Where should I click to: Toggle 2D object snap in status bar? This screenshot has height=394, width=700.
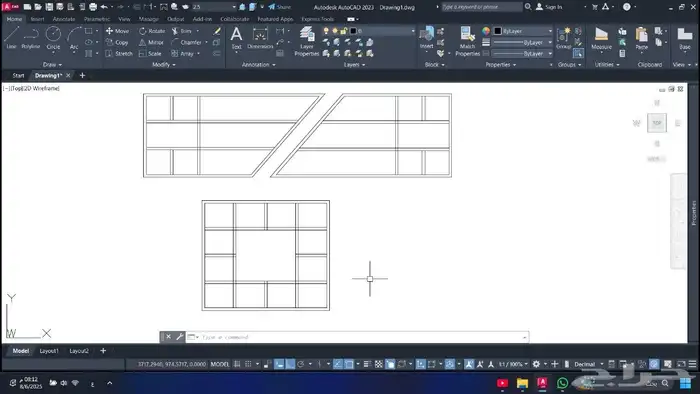pyautogui.click(x=349, y=364)
